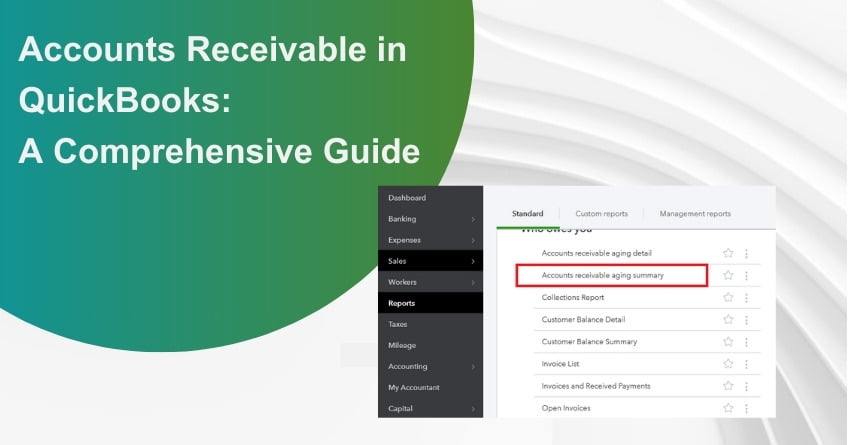Open more options for Open Invoices

(746, 409)
